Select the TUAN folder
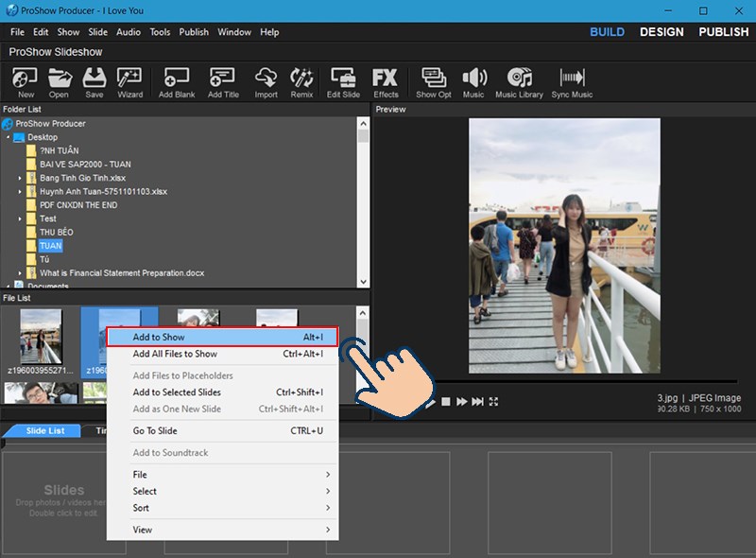Viewport: 756px width, 558px height. (x=51, y=246)
